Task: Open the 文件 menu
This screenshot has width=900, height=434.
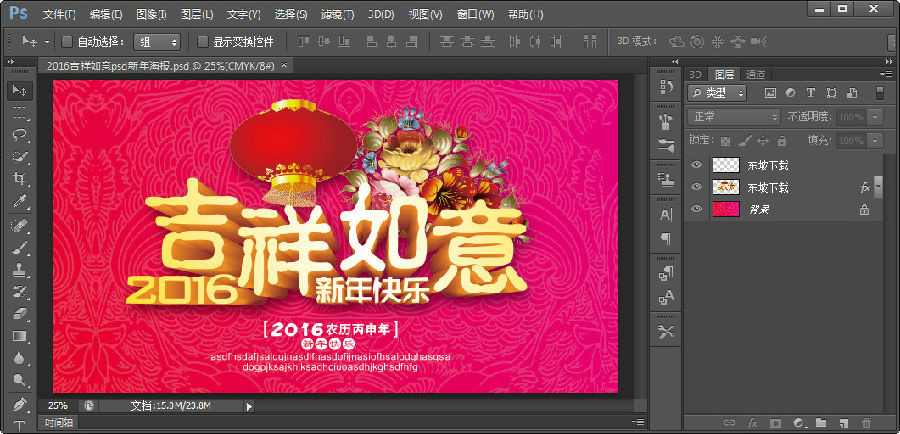Action: [x=59, y=14]
